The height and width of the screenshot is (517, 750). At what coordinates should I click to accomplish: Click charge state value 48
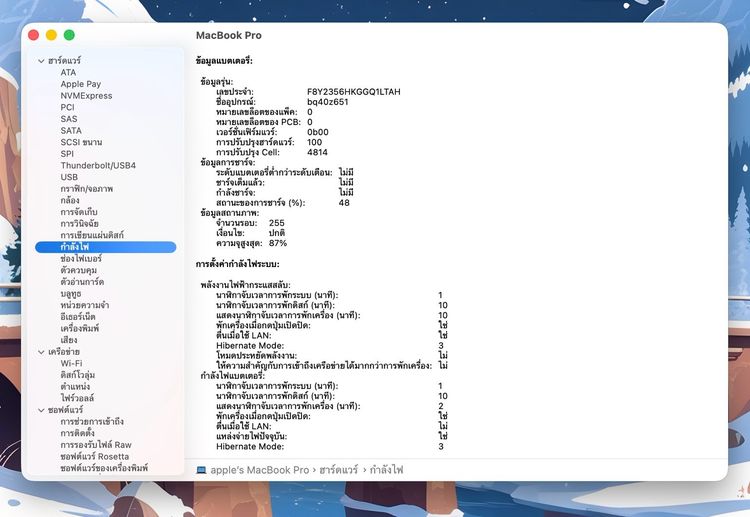tap(344, 203)
